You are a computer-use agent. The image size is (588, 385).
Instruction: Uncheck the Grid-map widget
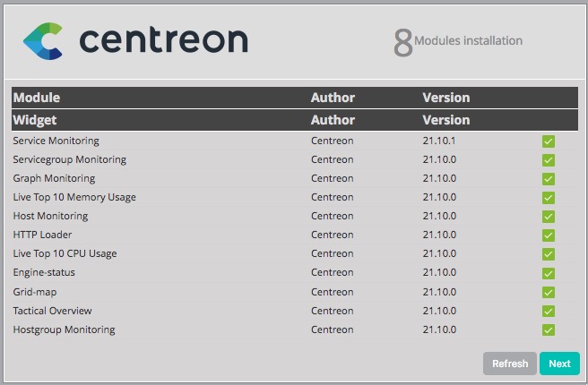point(549,293)
